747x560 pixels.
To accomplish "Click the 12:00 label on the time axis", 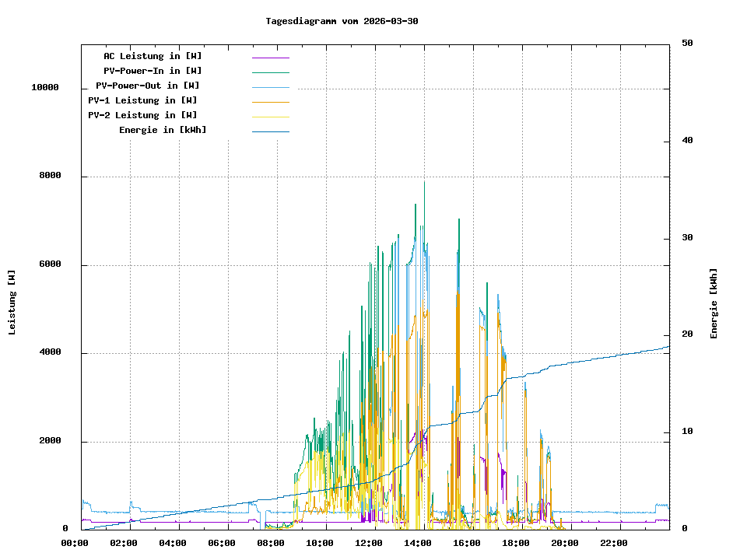I will (x=369, y=543).
